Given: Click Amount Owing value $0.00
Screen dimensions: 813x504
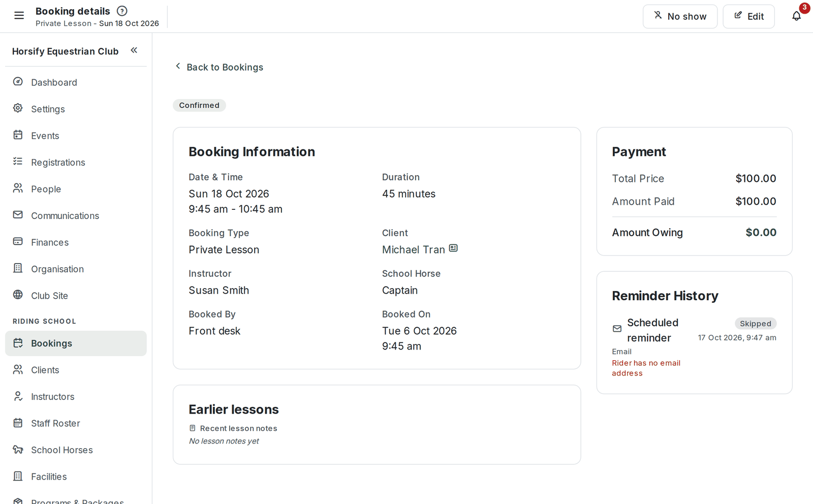Looking at the screenshot, I should pyautogui.click(x=761, y=232).
